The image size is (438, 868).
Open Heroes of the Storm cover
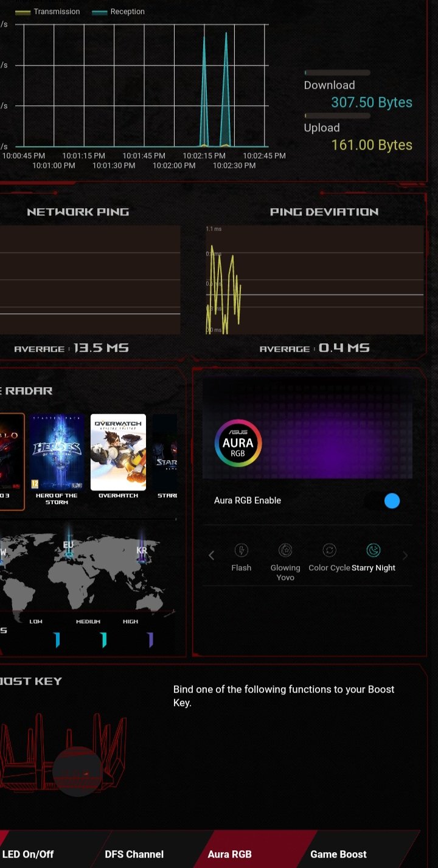click(x=57, y=452)
